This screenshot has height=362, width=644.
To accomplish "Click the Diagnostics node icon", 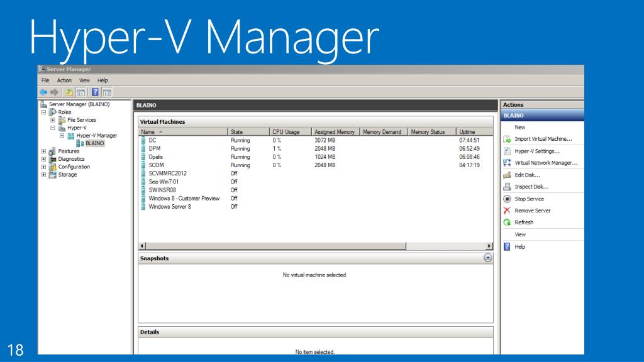I will tap(52, 159).
